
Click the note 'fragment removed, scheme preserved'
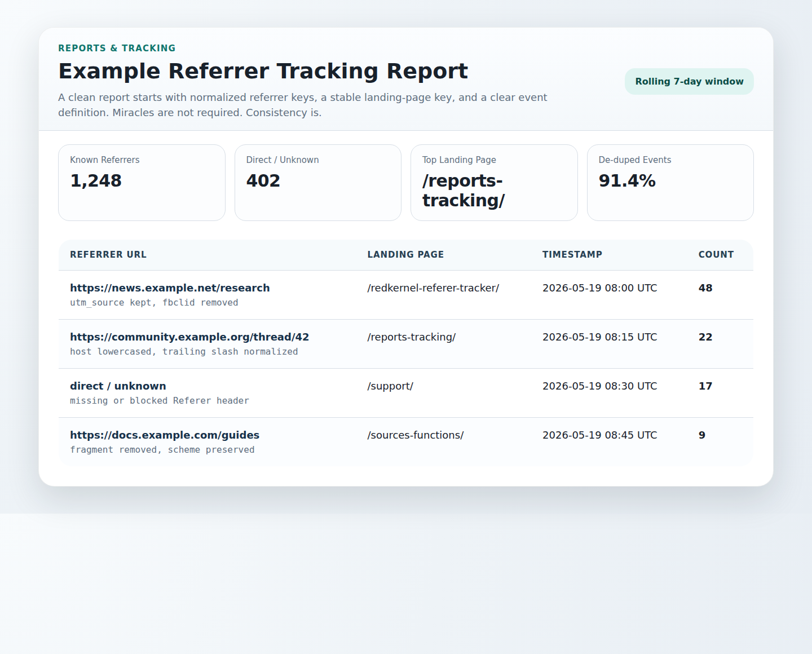pos(162,450)
